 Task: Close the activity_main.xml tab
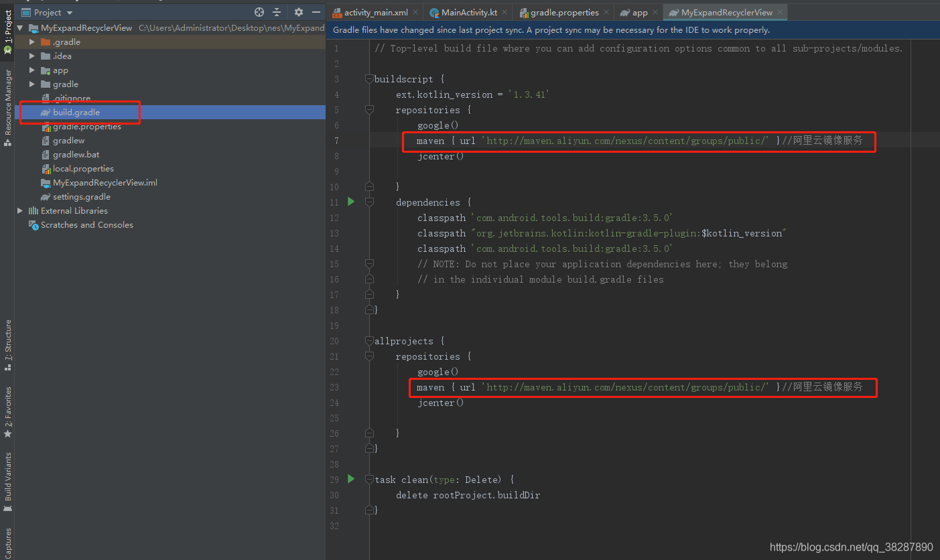tap(415, 12)
